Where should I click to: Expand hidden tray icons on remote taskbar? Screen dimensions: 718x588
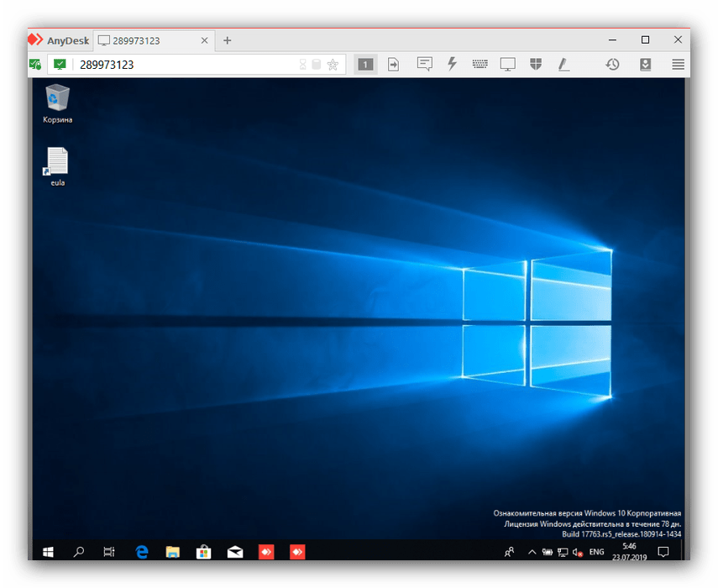coord(532,552)
